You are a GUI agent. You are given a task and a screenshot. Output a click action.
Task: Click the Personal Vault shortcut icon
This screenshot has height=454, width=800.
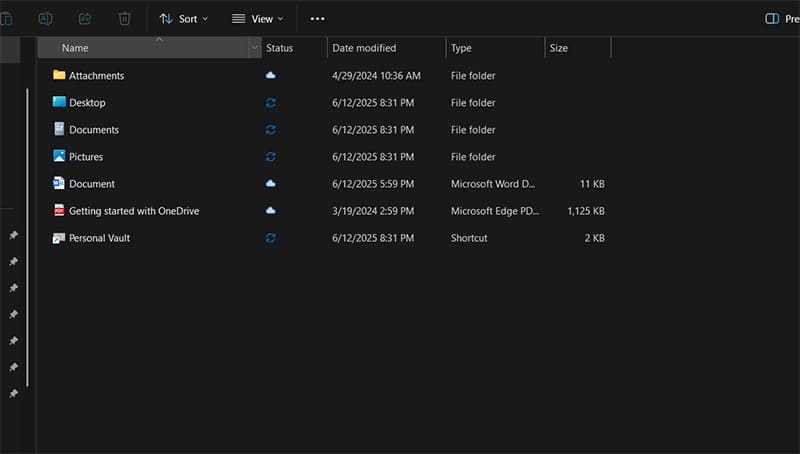pyautogui.click(x=59, y=238)
